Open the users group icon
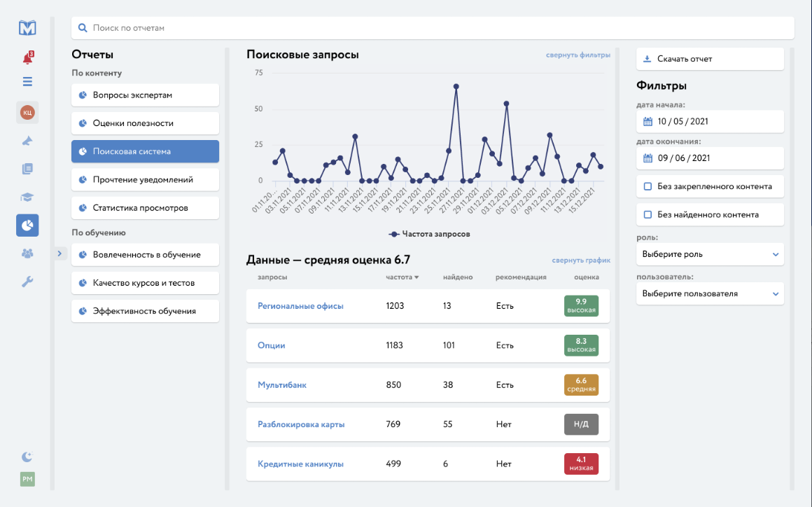 point(27,253)
